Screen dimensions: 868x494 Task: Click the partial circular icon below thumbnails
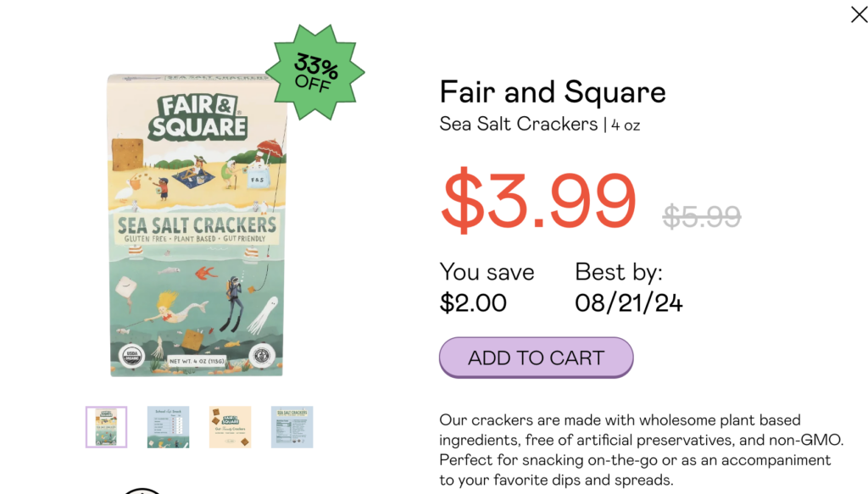142,490
